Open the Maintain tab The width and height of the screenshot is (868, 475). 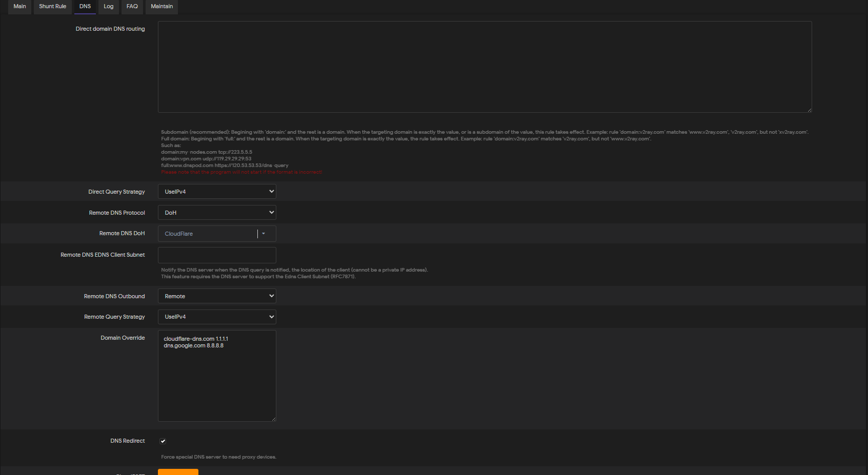click(162, 7)
